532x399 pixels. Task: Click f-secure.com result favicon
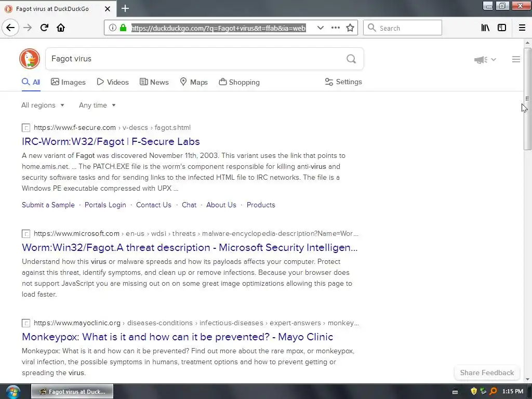coord(26,128)
